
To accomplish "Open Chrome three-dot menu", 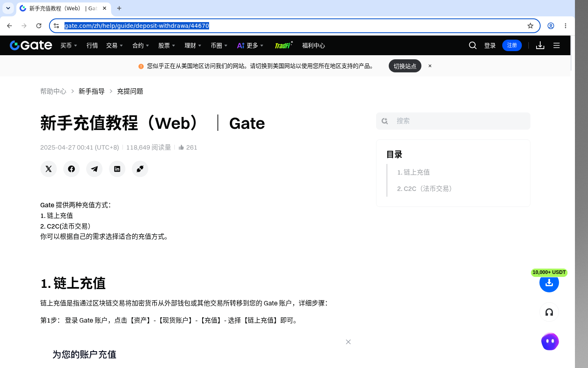I will pyautogui.click(x=566, y=26).
